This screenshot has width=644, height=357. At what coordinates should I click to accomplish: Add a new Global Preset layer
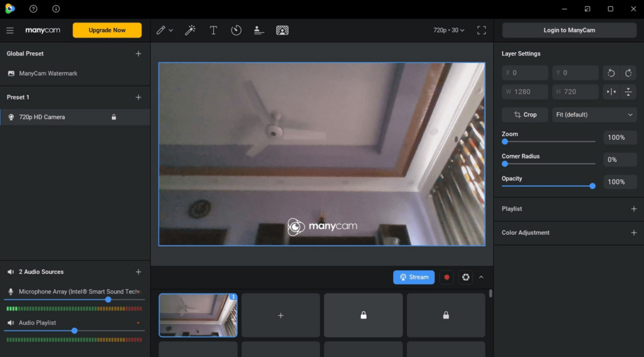tap(138, 54)
